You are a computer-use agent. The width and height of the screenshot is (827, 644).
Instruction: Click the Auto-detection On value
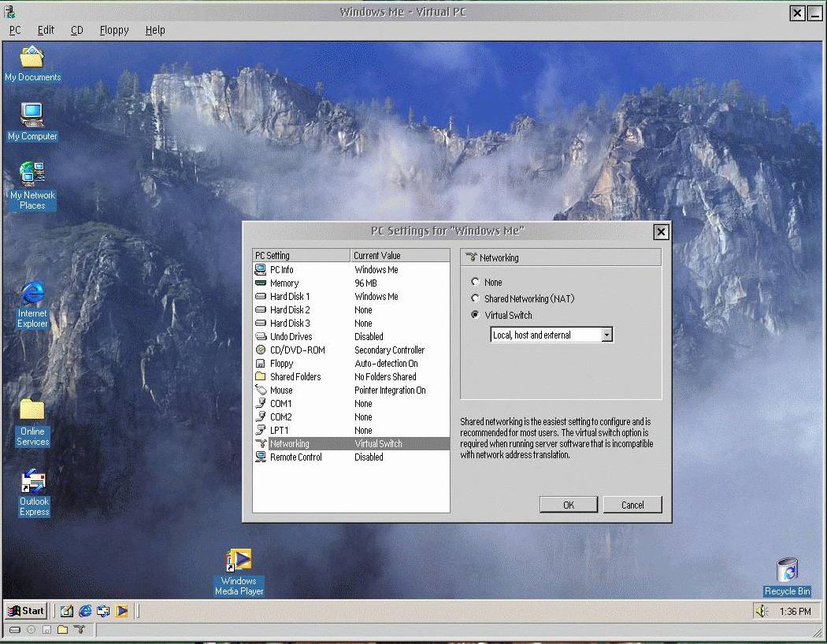tap(386, 363)
